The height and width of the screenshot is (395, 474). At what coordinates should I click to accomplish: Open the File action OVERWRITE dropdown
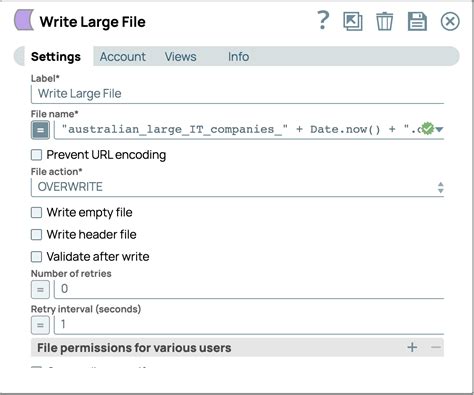coord(237,187)
